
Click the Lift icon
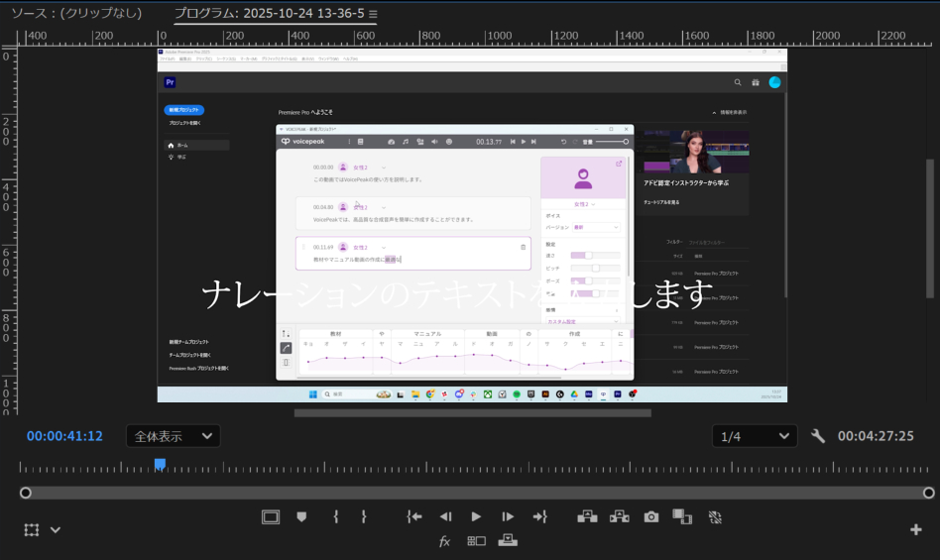coord(587,516)
